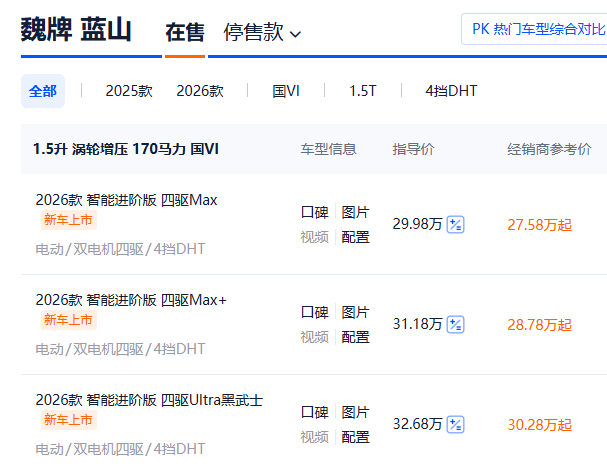The height and width of the screenshot is (473, 607).
Task: View 图片 for 四驱Max+ model
Action: (x=355, y=312)
